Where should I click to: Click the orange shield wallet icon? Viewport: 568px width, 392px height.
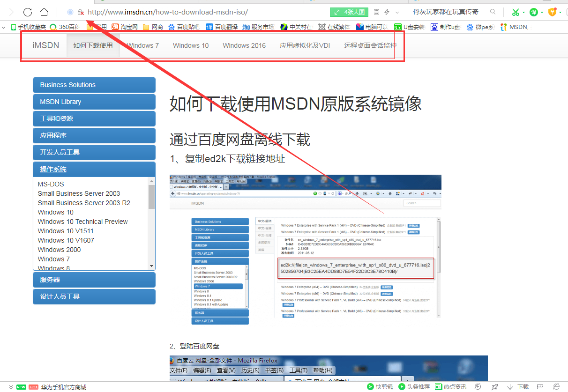553,12
